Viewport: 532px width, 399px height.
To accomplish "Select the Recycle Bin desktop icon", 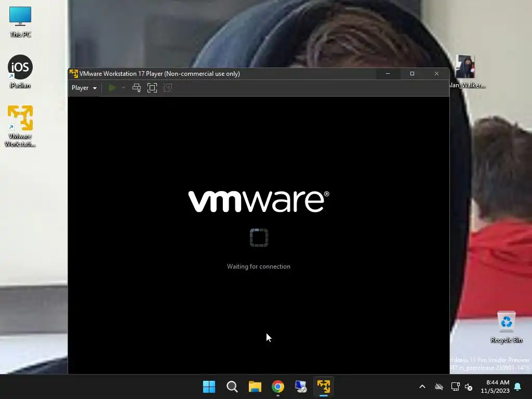I will [506, 327].
